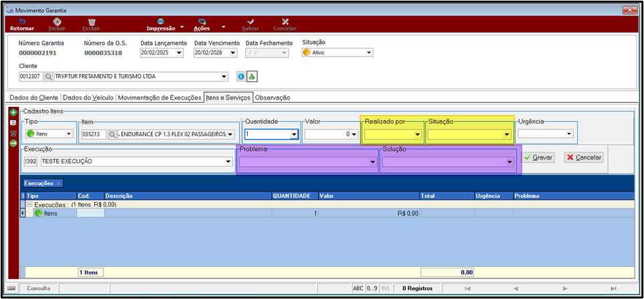Open the Impressão printer icon
The height and width of the screenshot is (299, 644).
161,22
